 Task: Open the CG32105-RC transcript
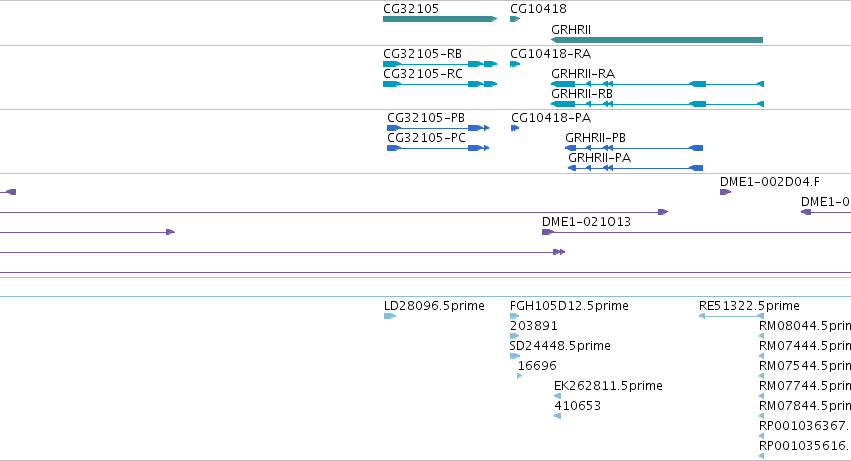coord(440,84)
